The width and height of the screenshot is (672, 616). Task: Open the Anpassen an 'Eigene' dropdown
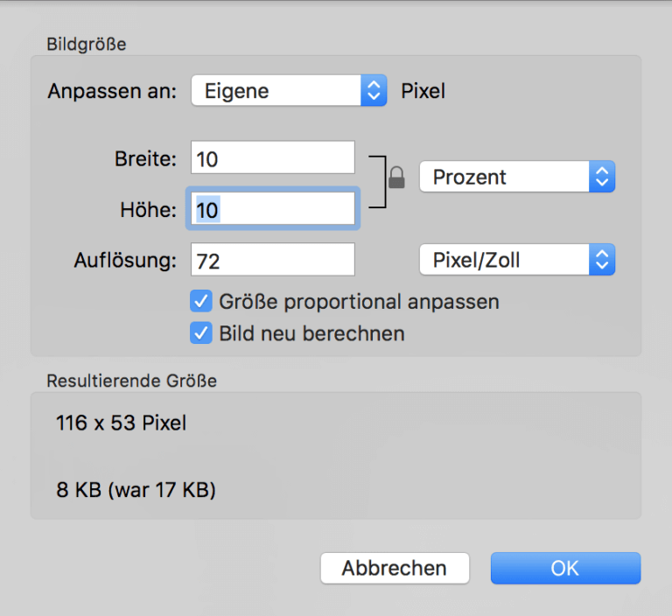289,90
